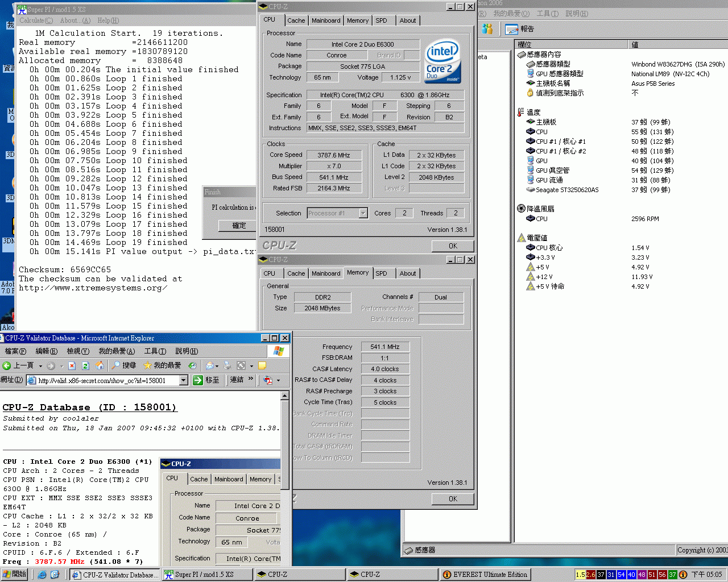Select 感應器內容 group in EVEREST list
The height and width of the screenshot is (582, 728).
click(x=539, y=55)
